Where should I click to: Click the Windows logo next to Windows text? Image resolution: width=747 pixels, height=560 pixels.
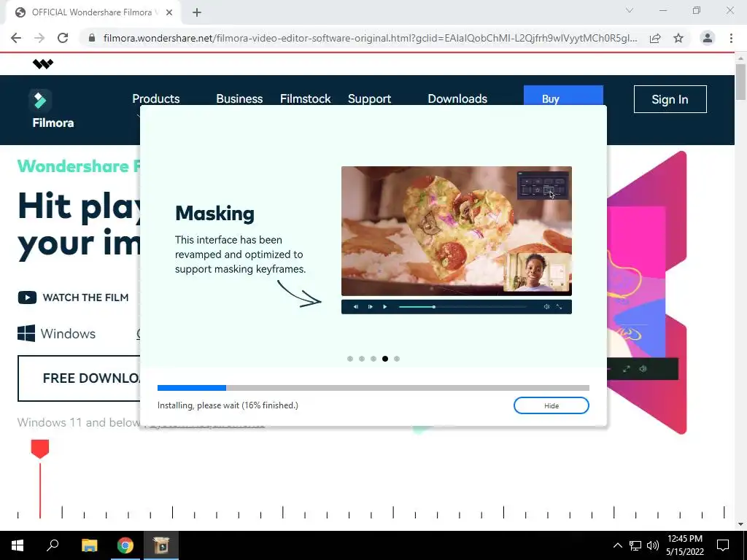[26, 333]
